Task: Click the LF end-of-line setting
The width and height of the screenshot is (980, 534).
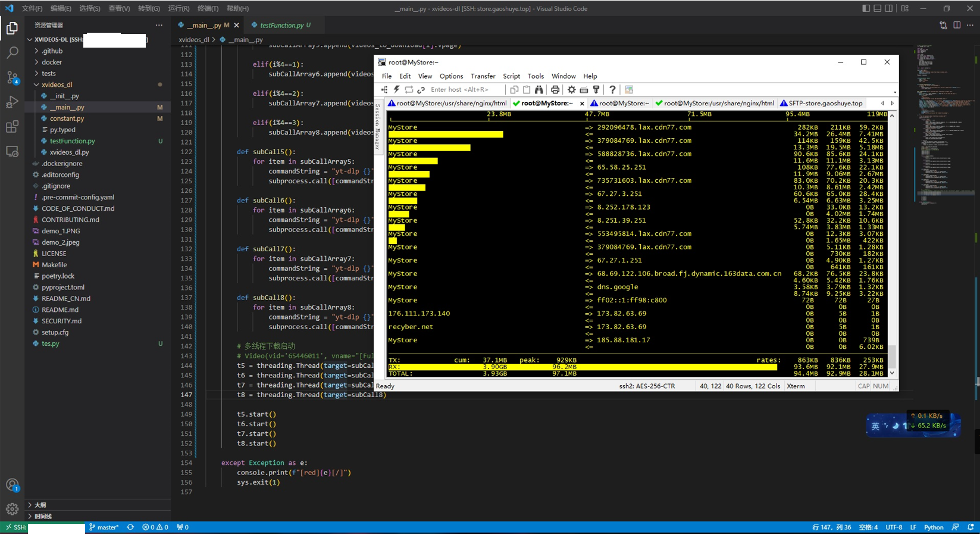Action: pos(913,527)
